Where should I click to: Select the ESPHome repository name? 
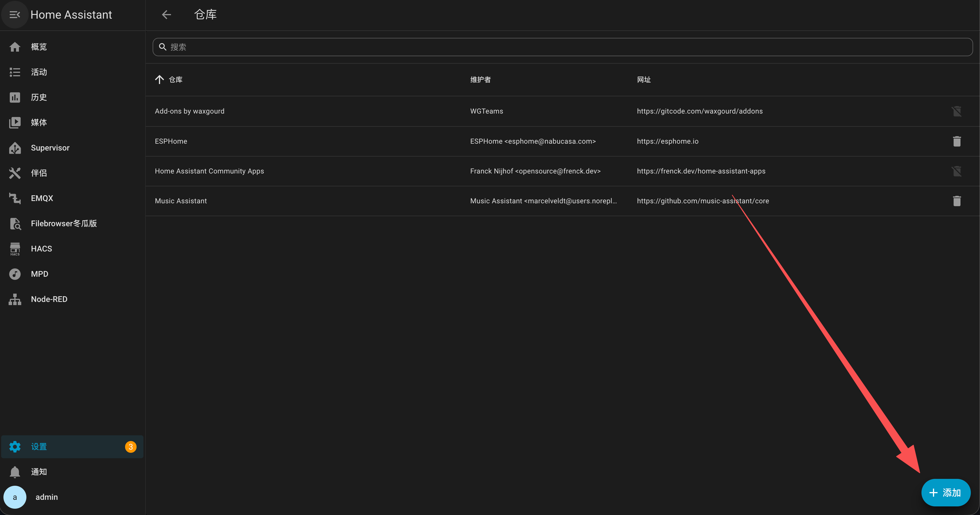point(171,141)
